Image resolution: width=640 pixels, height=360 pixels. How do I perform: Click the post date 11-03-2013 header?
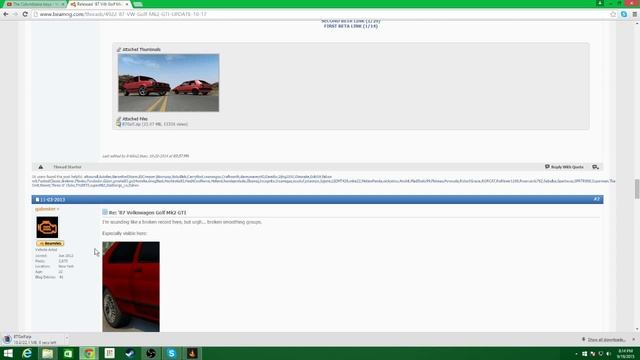coord(52,200)
